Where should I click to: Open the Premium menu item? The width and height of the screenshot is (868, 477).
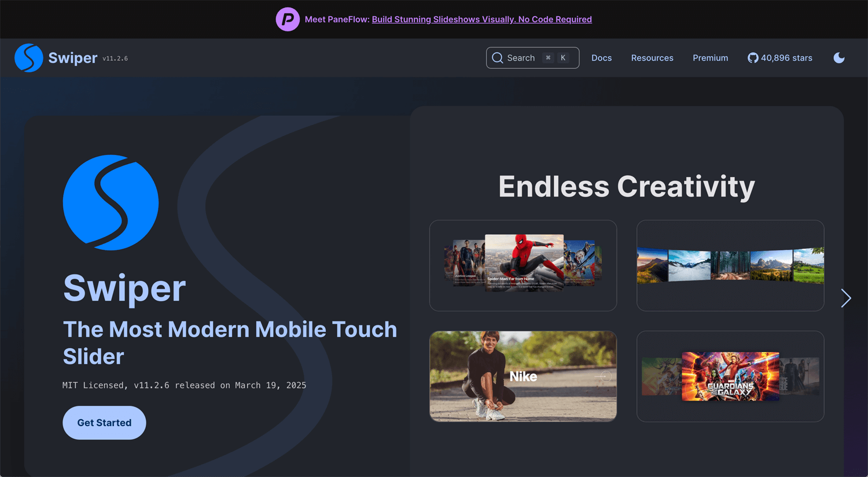tap(710, 58)
